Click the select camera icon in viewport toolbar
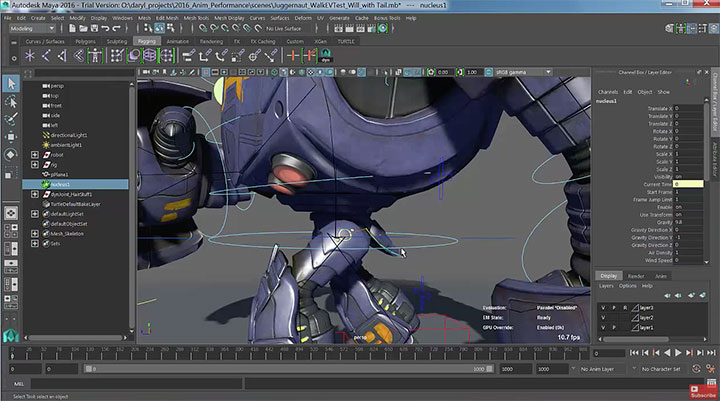720x401 pixels. [146, 72]
